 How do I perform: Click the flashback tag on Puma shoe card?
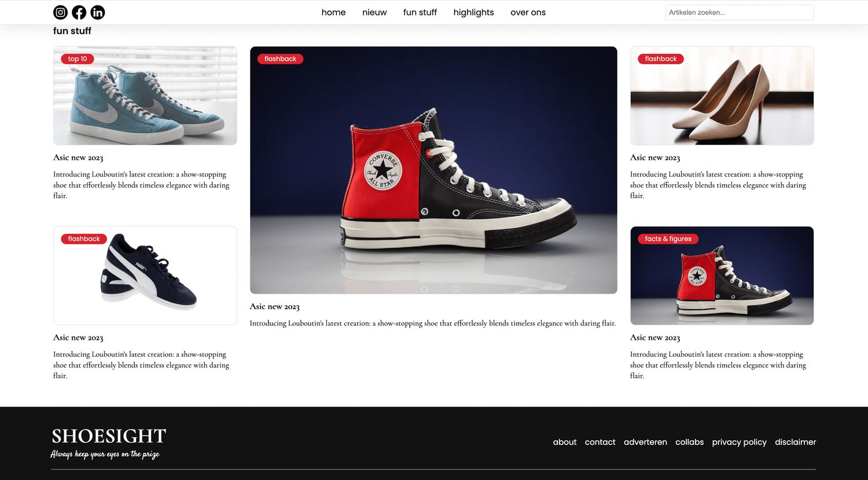(84, 239)
